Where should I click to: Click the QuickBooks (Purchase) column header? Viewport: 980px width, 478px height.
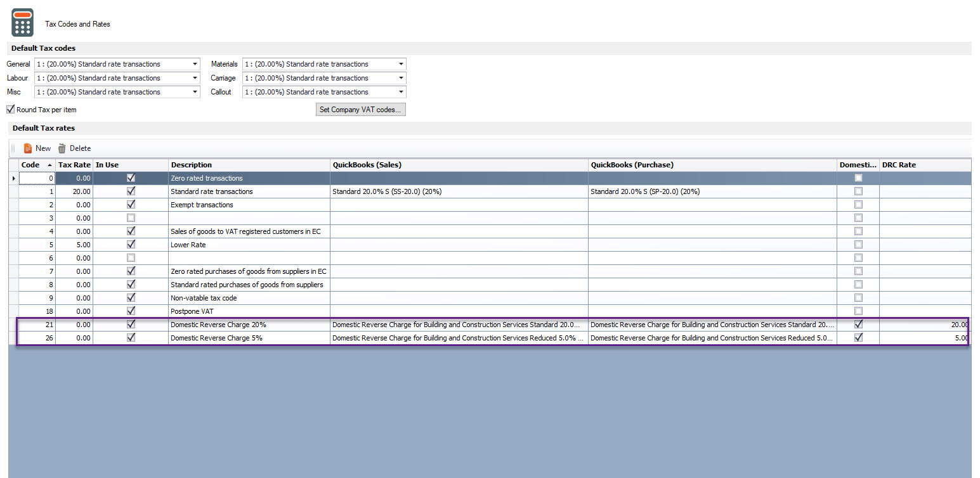(713, 165)
